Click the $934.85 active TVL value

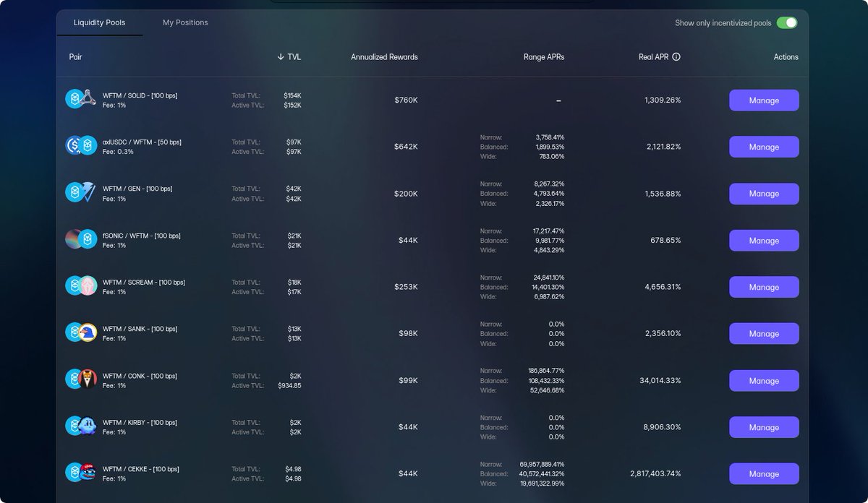(289, 385)
